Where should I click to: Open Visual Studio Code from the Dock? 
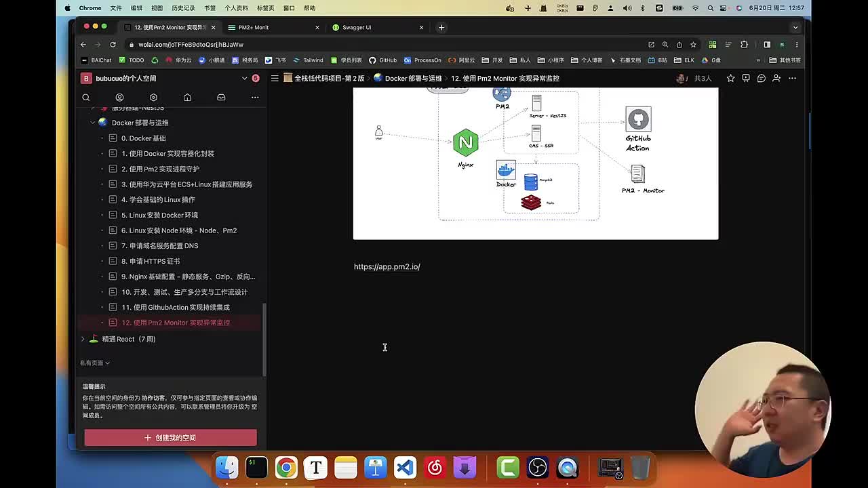(405, 468)
